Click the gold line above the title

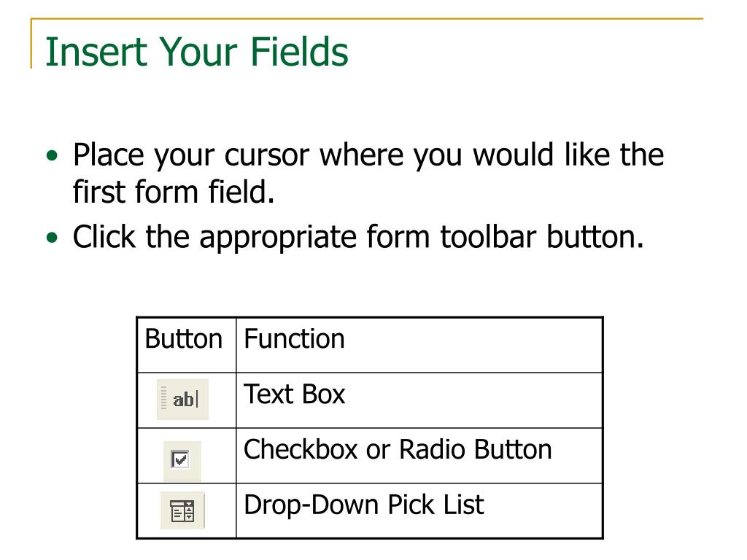367,19
